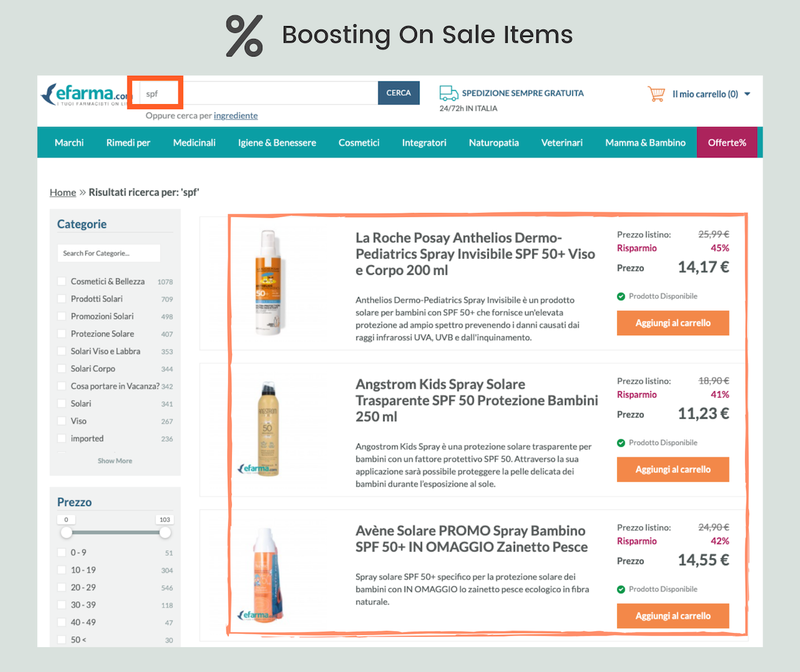Check the Cosa portare in Vacanza category
Image resolution: width=800 pixels, height=672 pixels.
coord(62,386)
